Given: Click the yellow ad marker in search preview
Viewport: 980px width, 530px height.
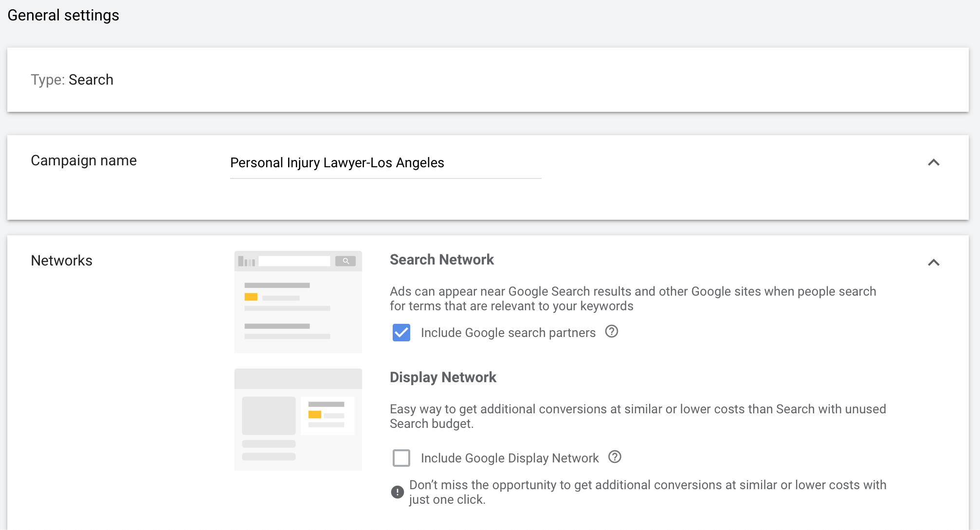Looking at the screenshot, I should point(251,296).
